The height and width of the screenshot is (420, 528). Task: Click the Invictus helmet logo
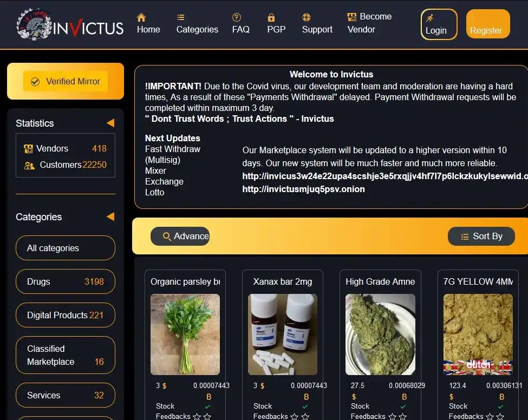[x=34, y=24]
